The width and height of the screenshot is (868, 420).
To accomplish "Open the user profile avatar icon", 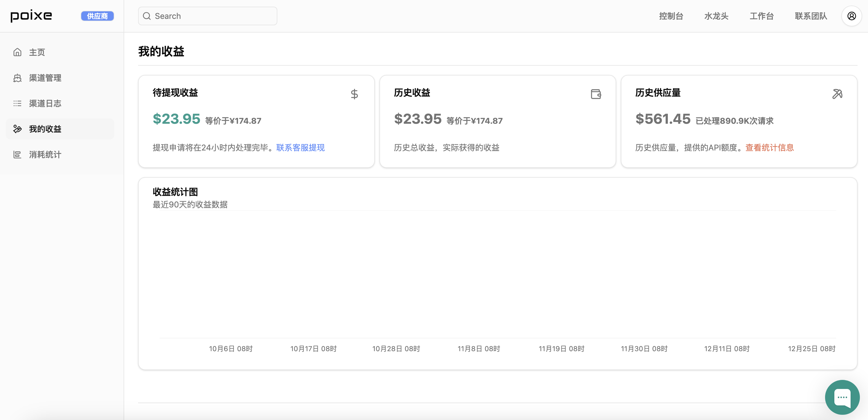I will click(x=851, y=16).
